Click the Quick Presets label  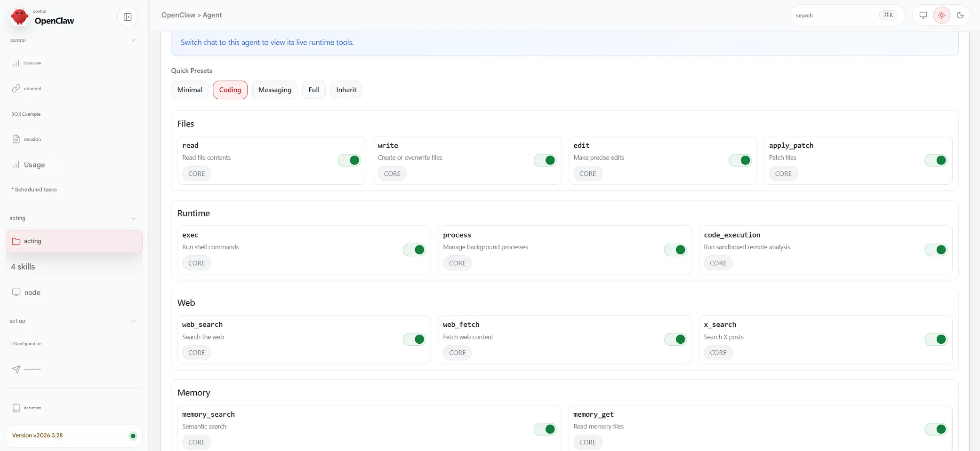[192, 71]
